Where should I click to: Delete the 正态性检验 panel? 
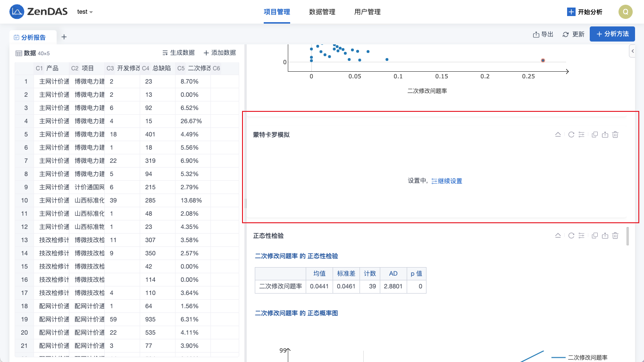point(615,236)
